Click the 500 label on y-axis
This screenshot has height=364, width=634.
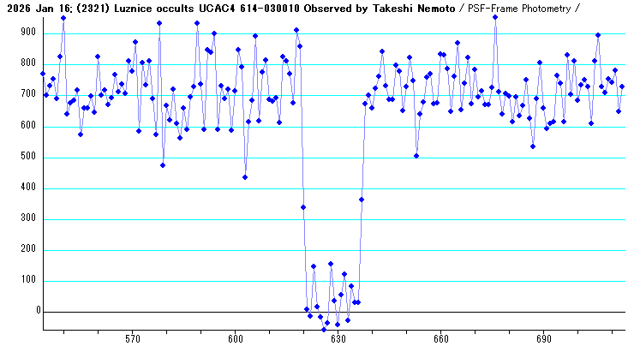coord(28,157)
